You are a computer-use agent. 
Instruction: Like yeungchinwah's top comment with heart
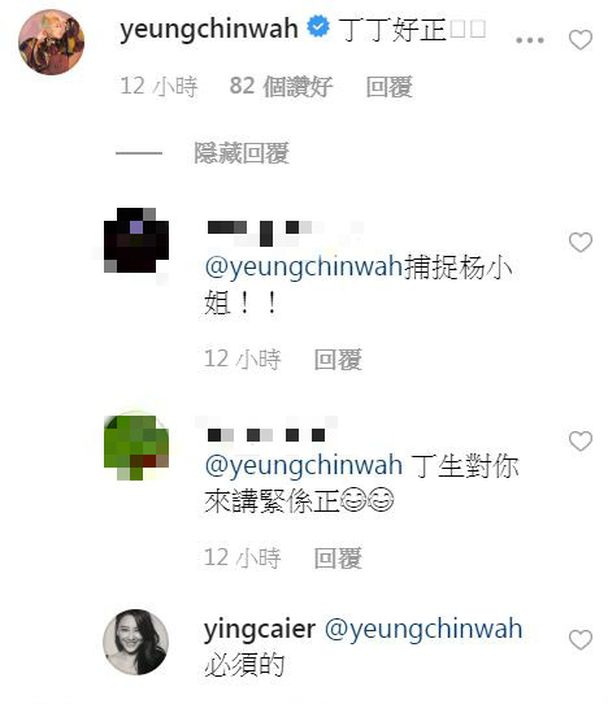580,40
